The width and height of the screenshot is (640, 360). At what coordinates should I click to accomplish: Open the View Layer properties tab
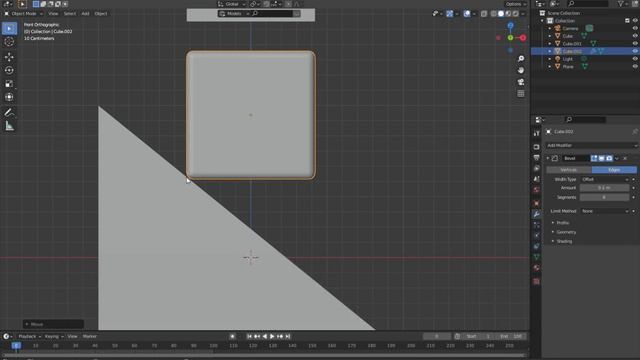tap(537, 168)
